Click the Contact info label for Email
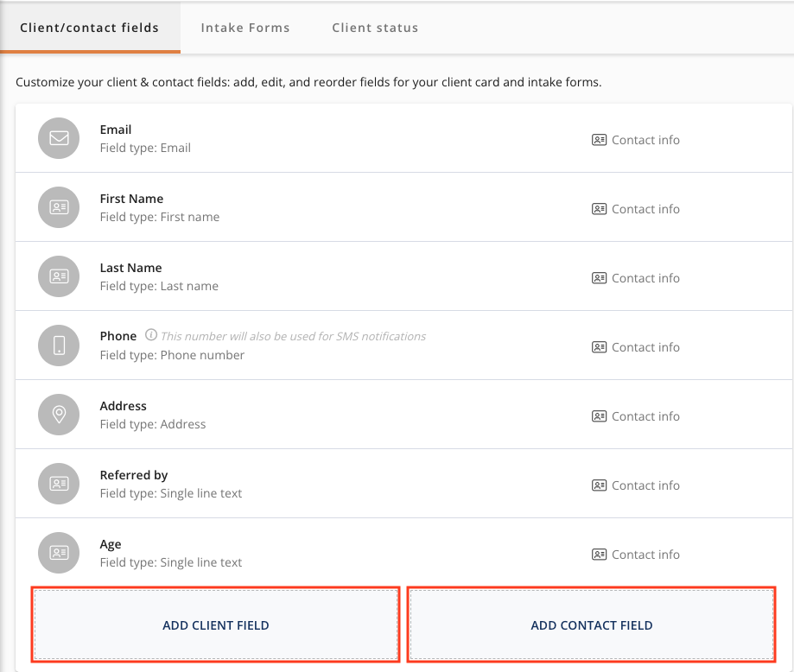The width and height of the screenshot is (794, 672). (645, 140)
